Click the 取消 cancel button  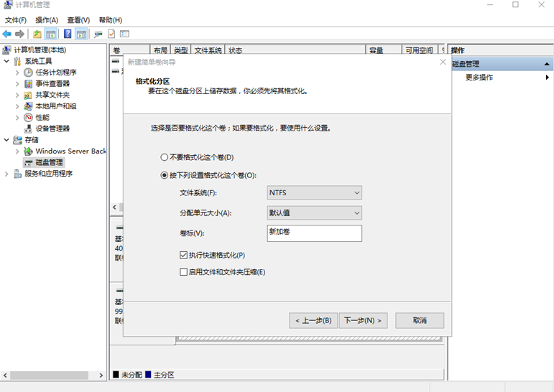[420, 321]
